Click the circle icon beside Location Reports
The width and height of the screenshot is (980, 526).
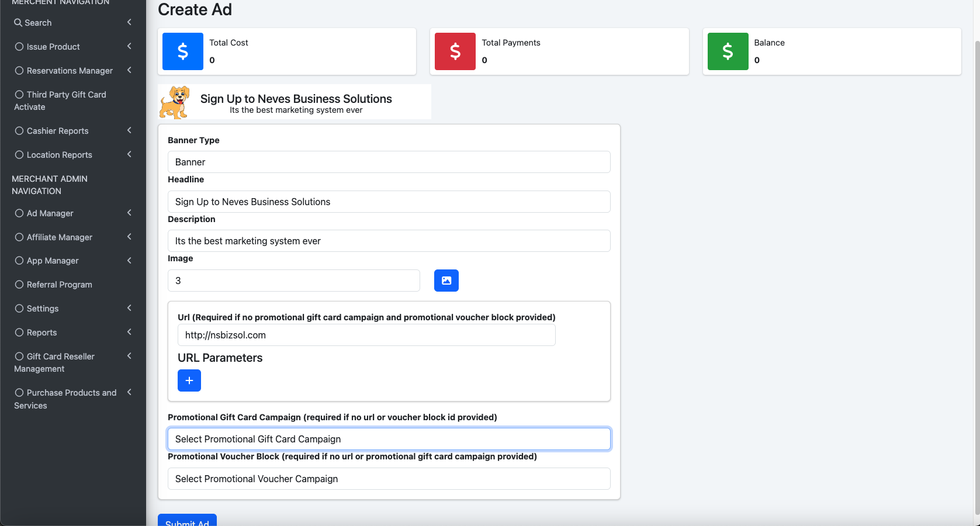(19, 155)
